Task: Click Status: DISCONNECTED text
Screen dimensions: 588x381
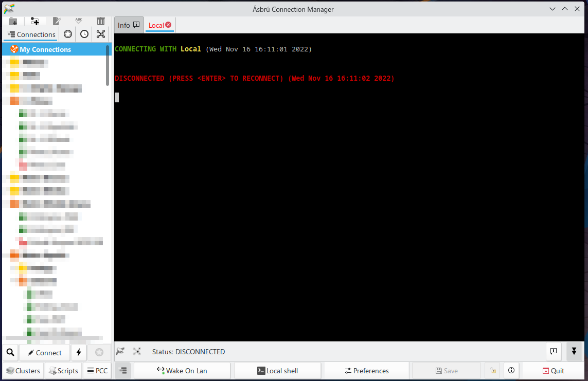Action: point(188,352)
